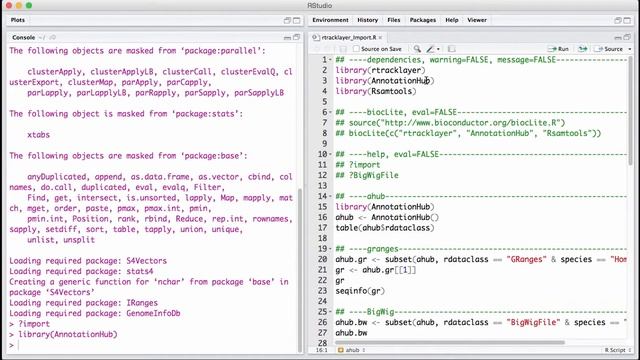
Task: Minimize the Console pane
Action: pos(287,38)
